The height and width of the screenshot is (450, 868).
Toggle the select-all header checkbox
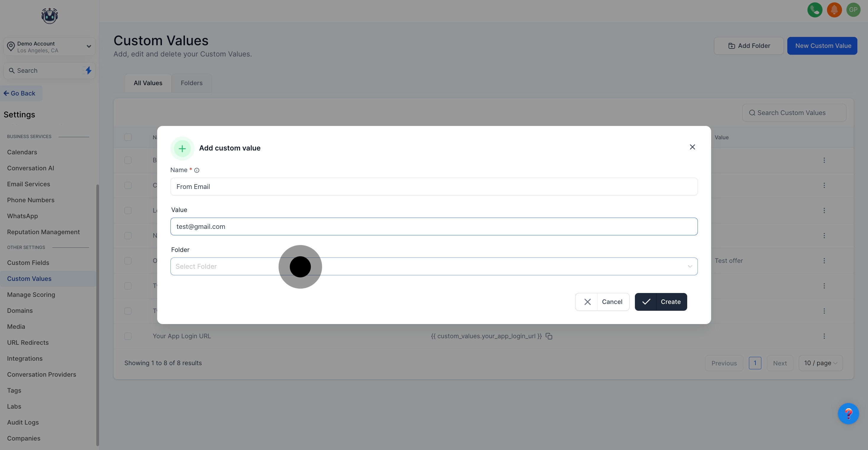128,137
